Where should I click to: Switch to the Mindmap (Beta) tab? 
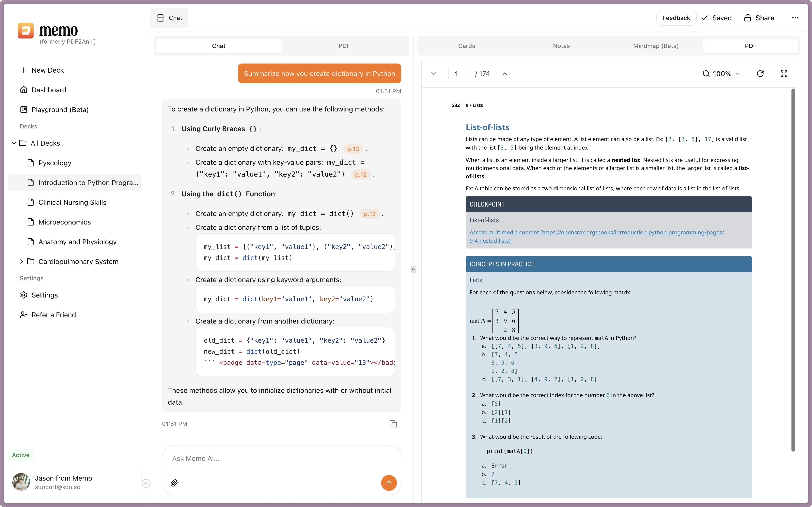[656, 46]
